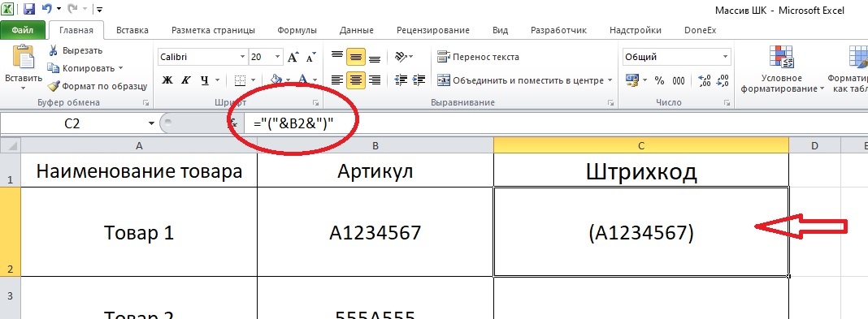Viewport: 868px width, 319px height.
Task: Click Объединить и поместить в центре
Action: pyautogui.click(x=520, y=80)
